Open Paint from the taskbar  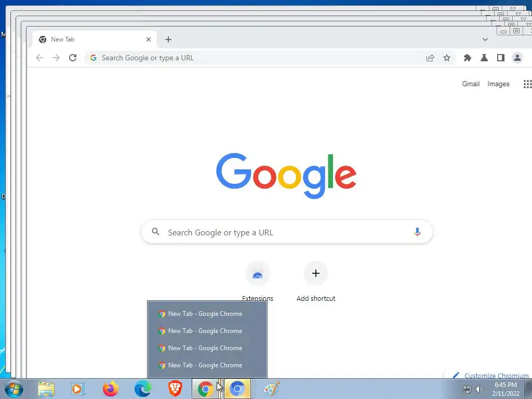[271, 389]
